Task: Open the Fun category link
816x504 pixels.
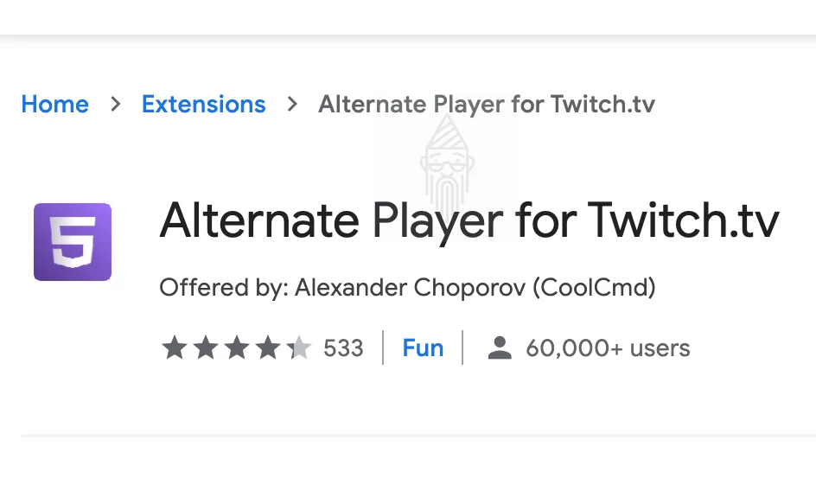Action: (x=423, y=348)
